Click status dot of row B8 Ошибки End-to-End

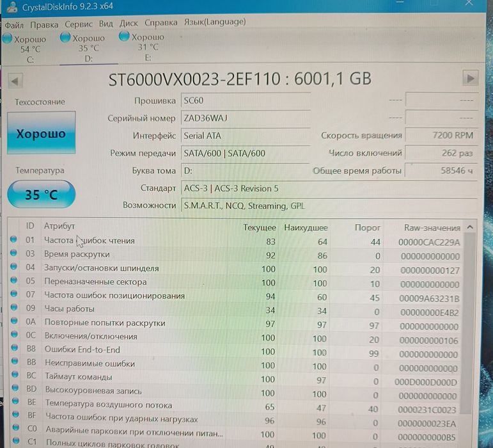[15, 348]
